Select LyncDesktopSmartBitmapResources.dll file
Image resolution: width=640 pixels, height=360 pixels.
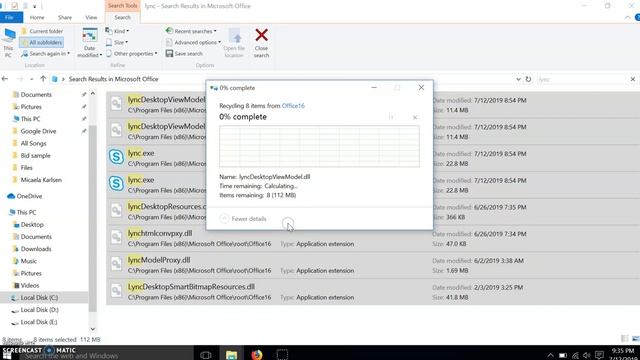[191, 287]
